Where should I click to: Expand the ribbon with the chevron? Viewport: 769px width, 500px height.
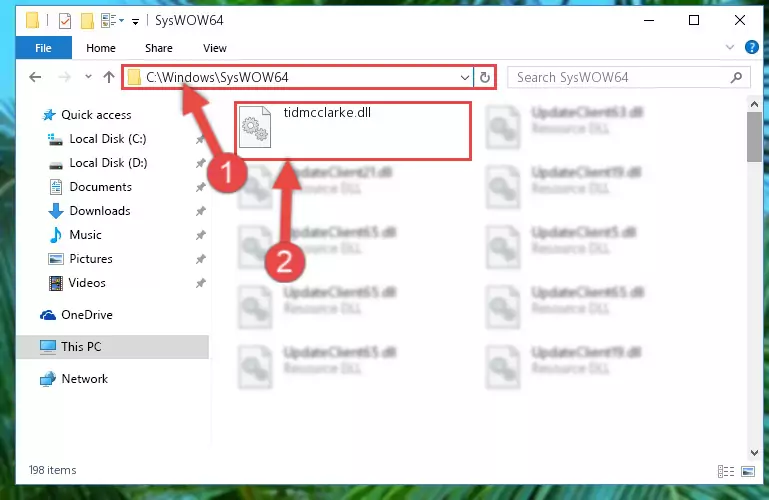(730, 47)
